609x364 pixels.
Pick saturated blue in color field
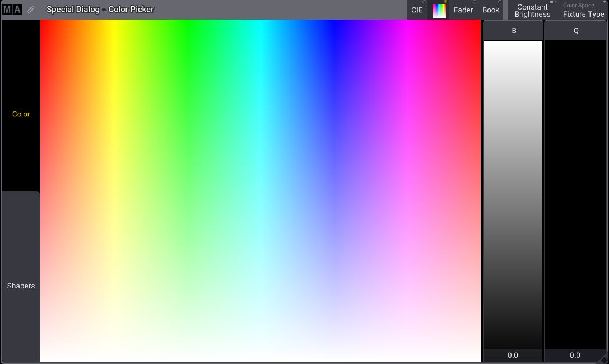coord(334,25)
